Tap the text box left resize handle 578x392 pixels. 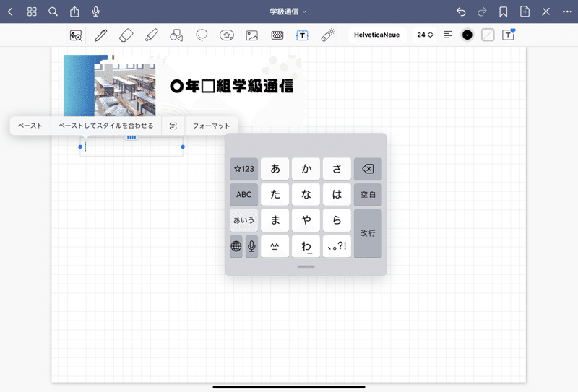[x=80, y=147]
